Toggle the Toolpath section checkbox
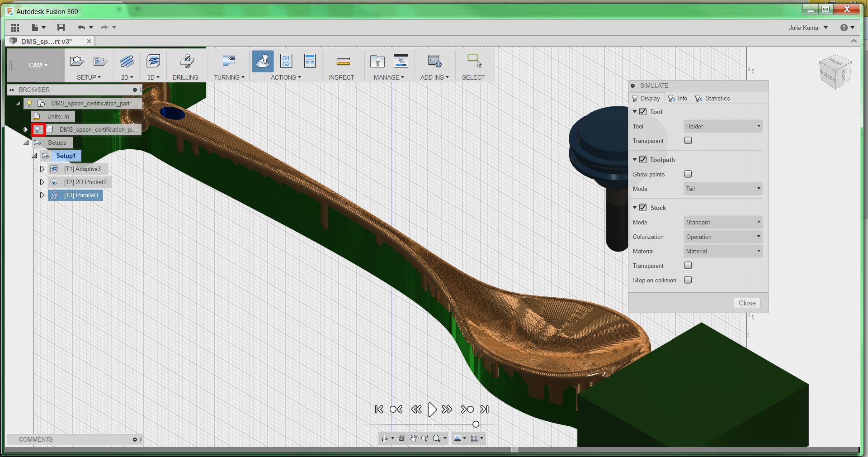The image size is (868, 457). click(643, 160)
